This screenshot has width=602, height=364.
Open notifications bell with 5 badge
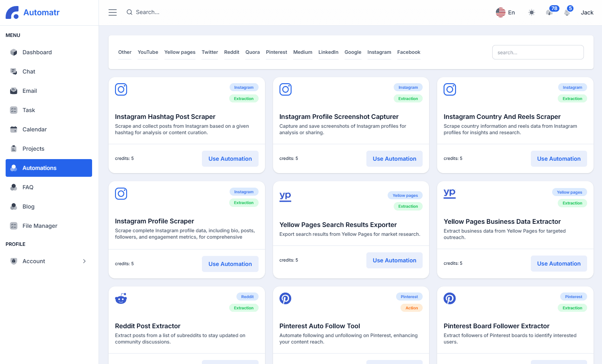coord(567,12)
